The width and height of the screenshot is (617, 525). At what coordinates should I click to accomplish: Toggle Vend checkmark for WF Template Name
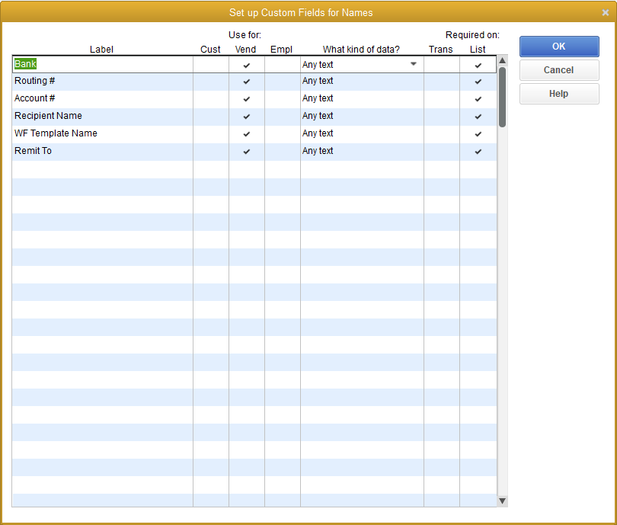(246, 134)
